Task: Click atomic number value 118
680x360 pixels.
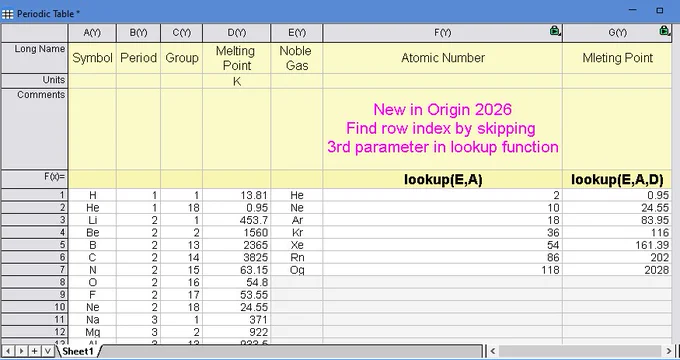Action: pos(442,270)
